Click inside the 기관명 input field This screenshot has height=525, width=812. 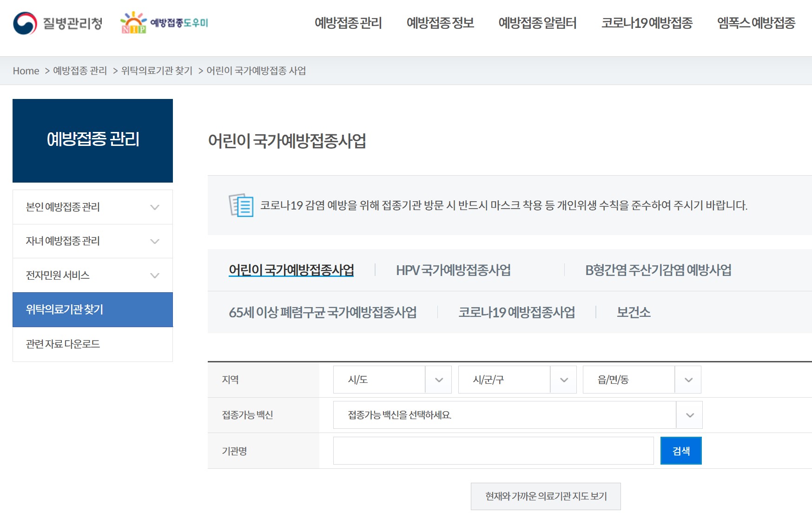coord(493,451)
